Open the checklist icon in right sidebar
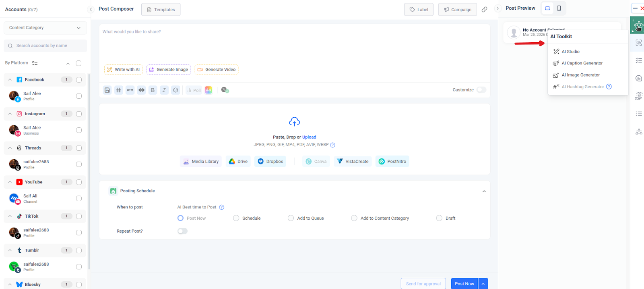 coord(638,60)
